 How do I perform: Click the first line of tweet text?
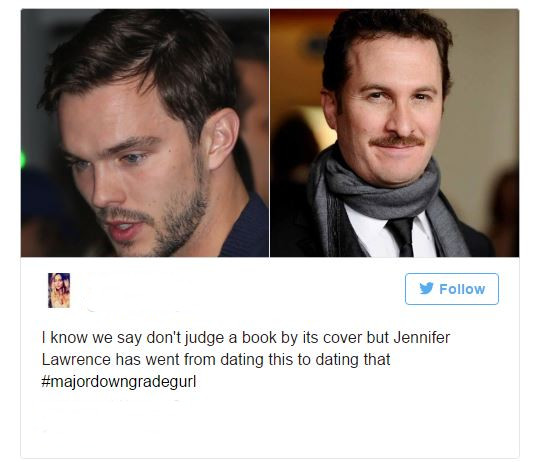pos(246,338)
